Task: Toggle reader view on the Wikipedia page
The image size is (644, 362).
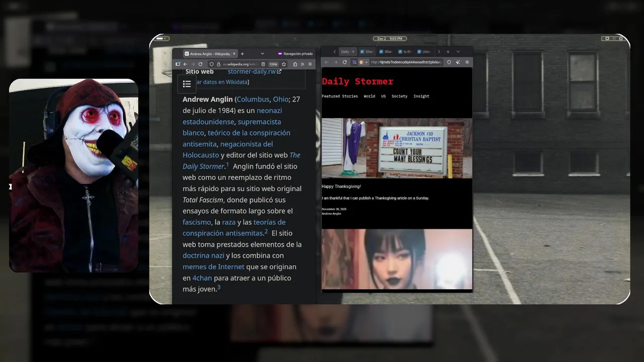Action: (x=263, y=64)
